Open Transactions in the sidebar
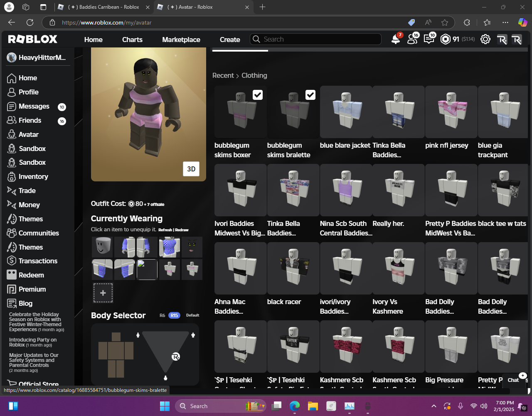Screen dimensions: 532x416 click(x=38, y=261)
